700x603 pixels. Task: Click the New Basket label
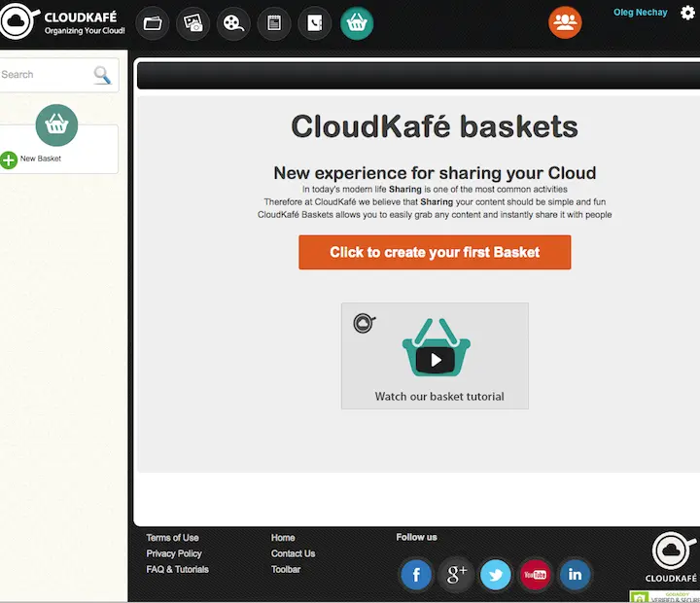tap(41, 159)
